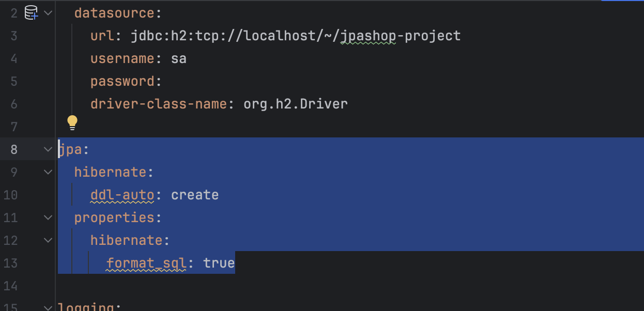This screenshot has height=311, width=644.
Task: Click the format_sql property key
Action: click(x=146, y=263)
